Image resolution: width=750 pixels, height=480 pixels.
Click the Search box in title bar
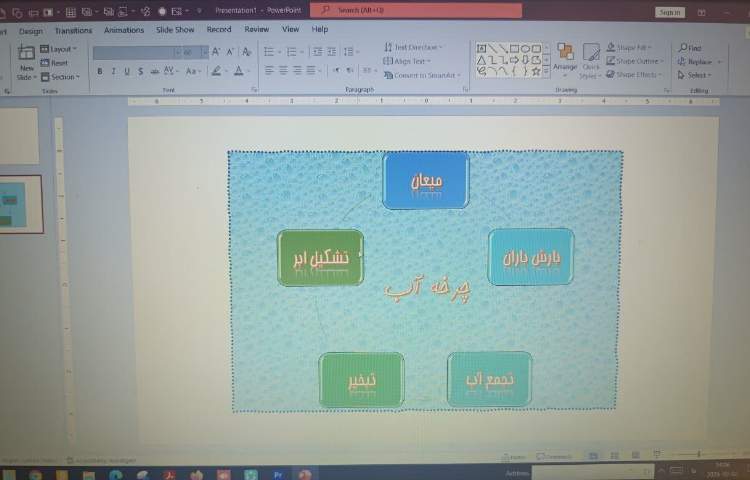coord(416,10)
